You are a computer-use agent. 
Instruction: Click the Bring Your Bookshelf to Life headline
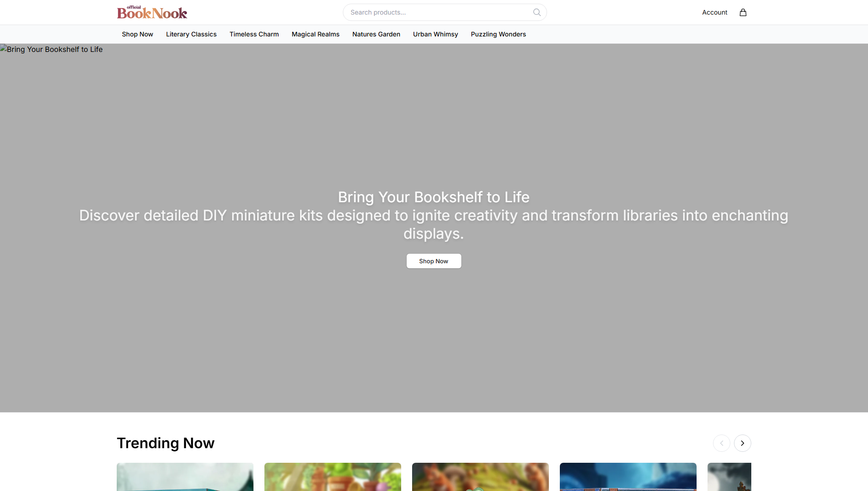coord(434,197)
